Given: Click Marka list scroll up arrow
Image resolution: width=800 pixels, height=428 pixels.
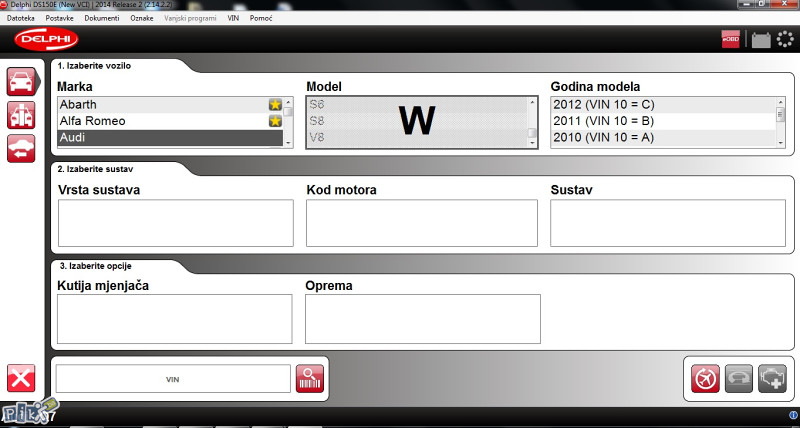Looking at the screenshot, I should tap(288, 102).
